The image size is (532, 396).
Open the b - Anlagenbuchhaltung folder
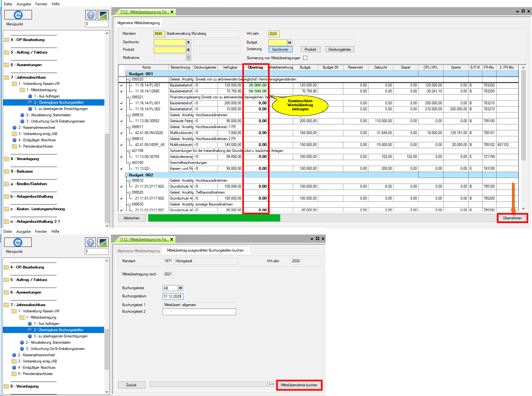tap(31, 196)
